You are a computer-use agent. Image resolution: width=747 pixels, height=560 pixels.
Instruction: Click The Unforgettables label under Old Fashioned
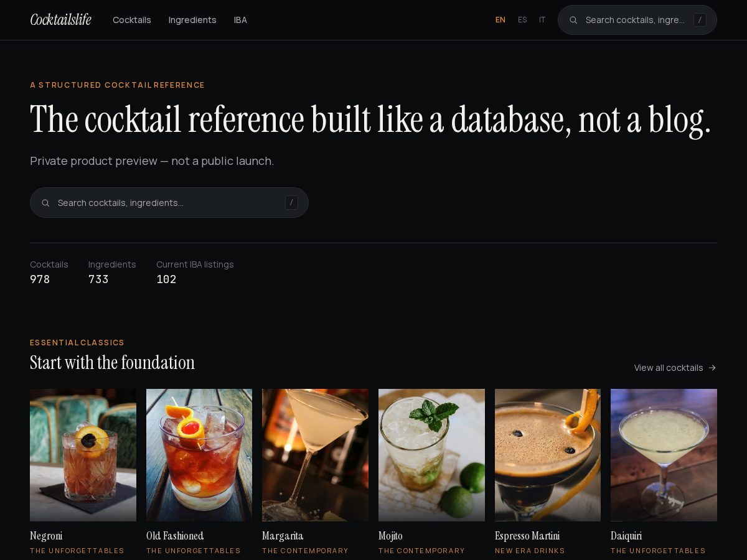coord(194,551)
